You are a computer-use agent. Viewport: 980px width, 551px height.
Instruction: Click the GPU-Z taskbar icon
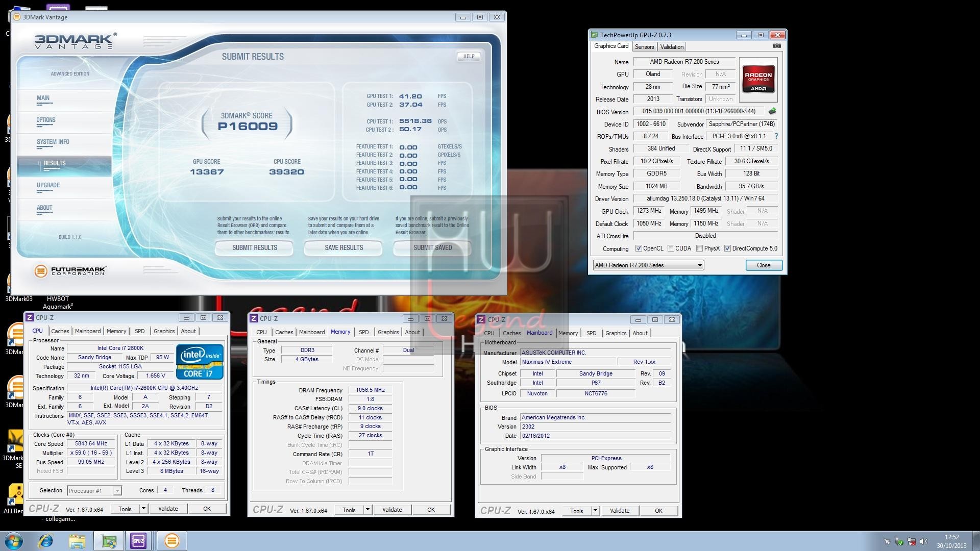(x=109, y=541)
